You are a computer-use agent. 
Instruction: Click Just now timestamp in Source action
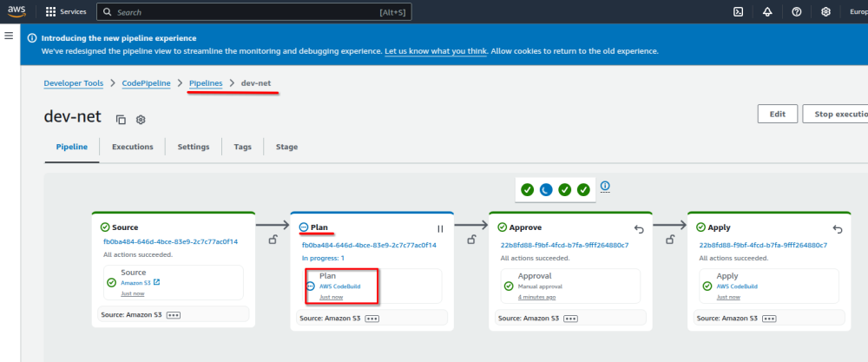(133, 293)
